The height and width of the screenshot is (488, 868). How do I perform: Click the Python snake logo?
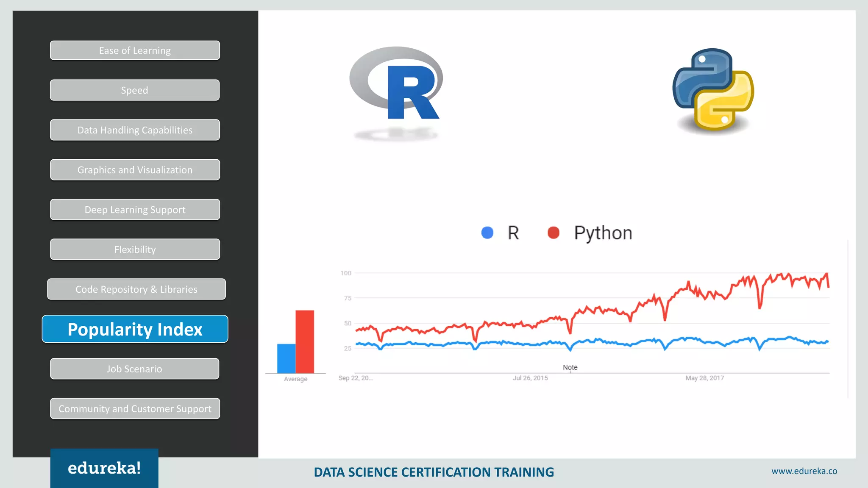click(x=713, y=89)
